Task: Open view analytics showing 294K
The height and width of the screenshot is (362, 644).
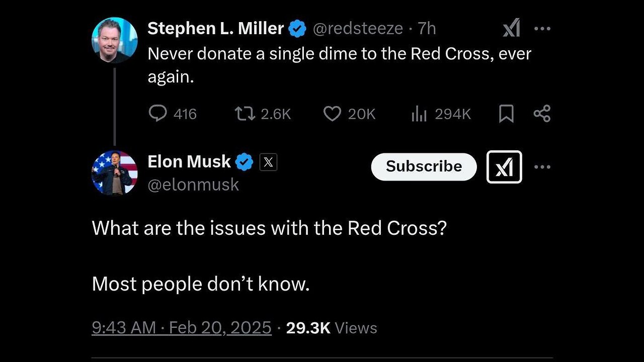Action: (x=419, y=115)
